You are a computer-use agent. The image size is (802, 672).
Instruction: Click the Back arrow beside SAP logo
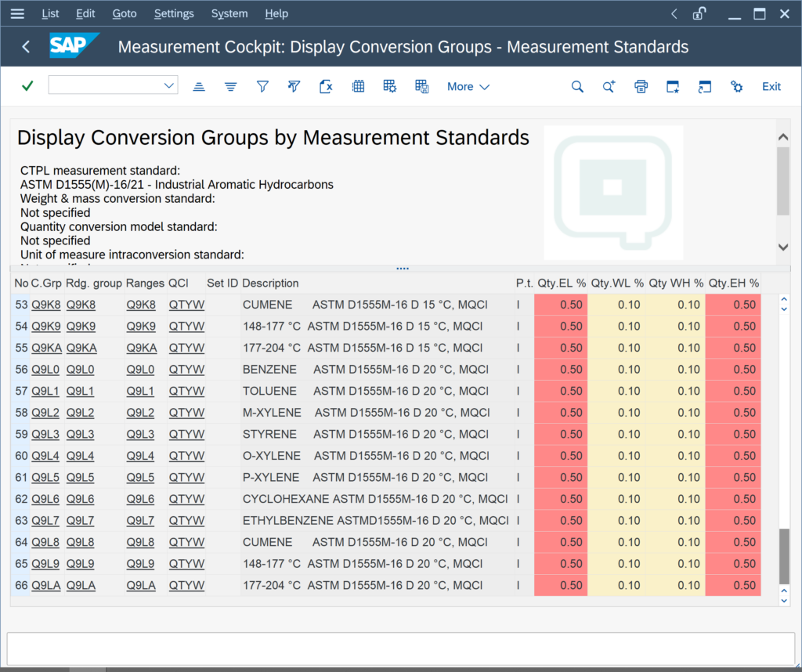coord(26,47)
